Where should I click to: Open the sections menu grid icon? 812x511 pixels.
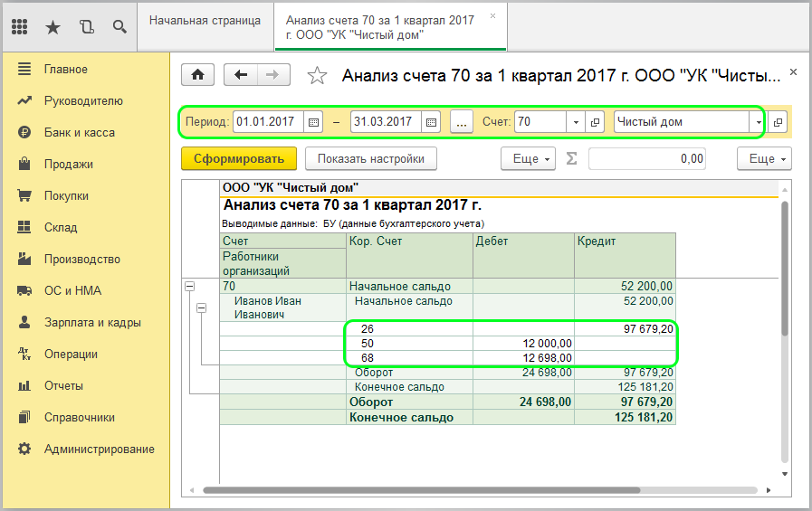(x=20, y=26)
